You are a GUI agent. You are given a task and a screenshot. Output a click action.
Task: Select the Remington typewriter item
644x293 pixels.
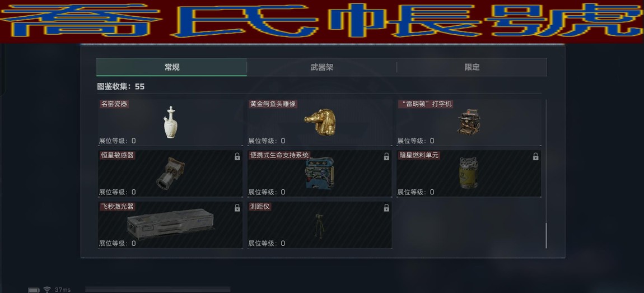click(469, 122)
